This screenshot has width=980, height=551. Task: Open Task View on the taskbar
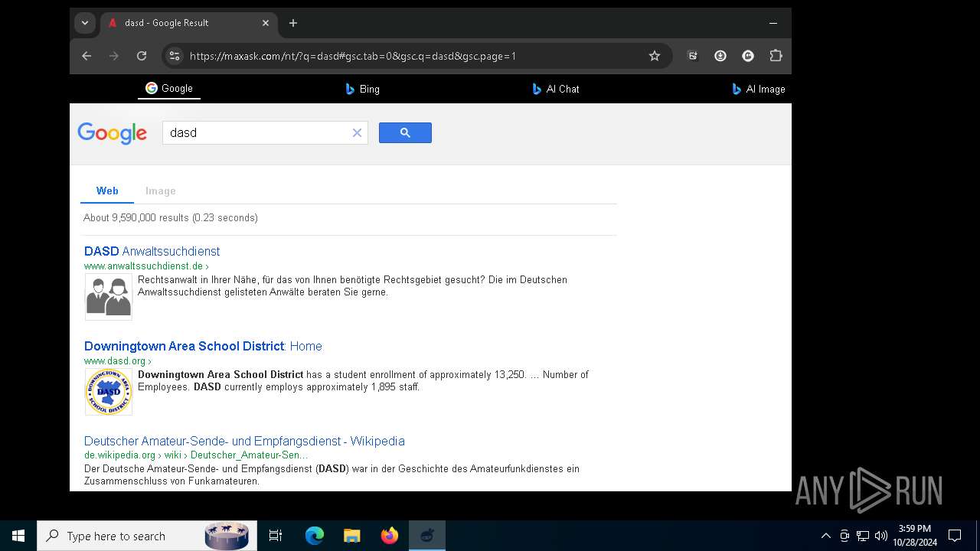tap(276, 536)
